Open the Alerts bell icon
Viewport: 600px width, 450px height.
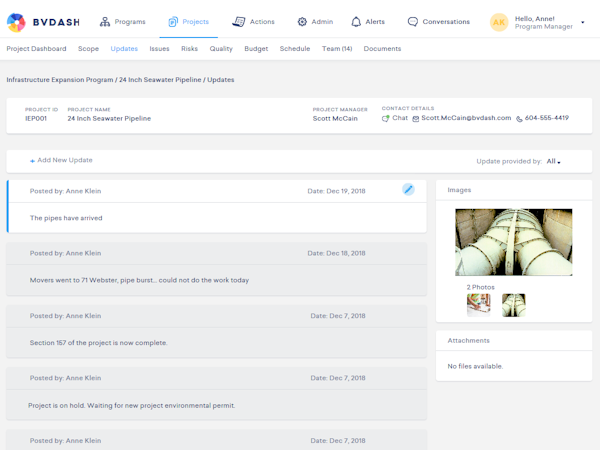356,22
